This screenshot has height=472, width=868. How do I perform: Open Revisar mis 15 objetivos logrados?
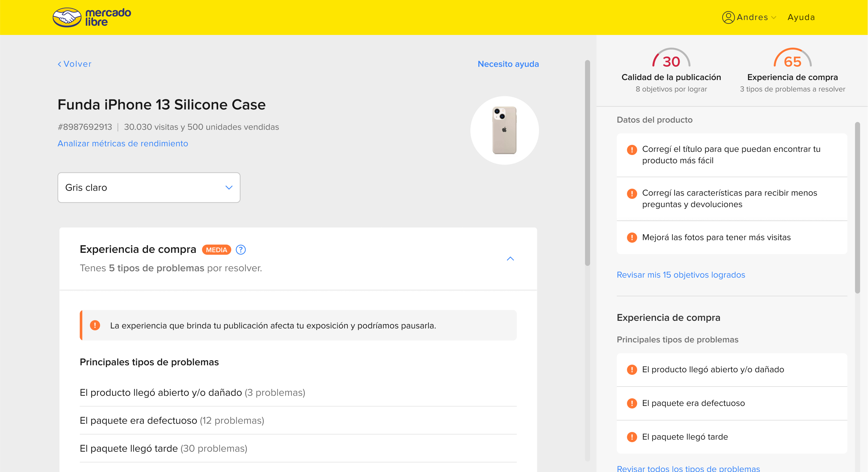point(681,275)
